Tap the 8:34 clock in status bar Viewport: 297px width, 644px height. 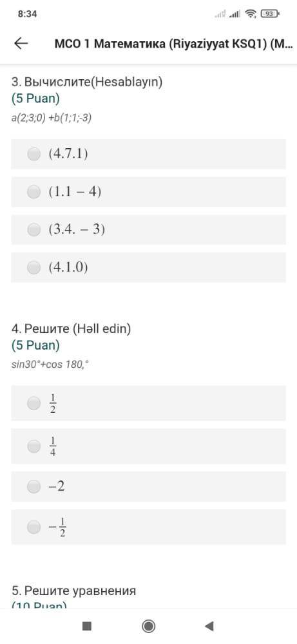click(x=28, y=14)
